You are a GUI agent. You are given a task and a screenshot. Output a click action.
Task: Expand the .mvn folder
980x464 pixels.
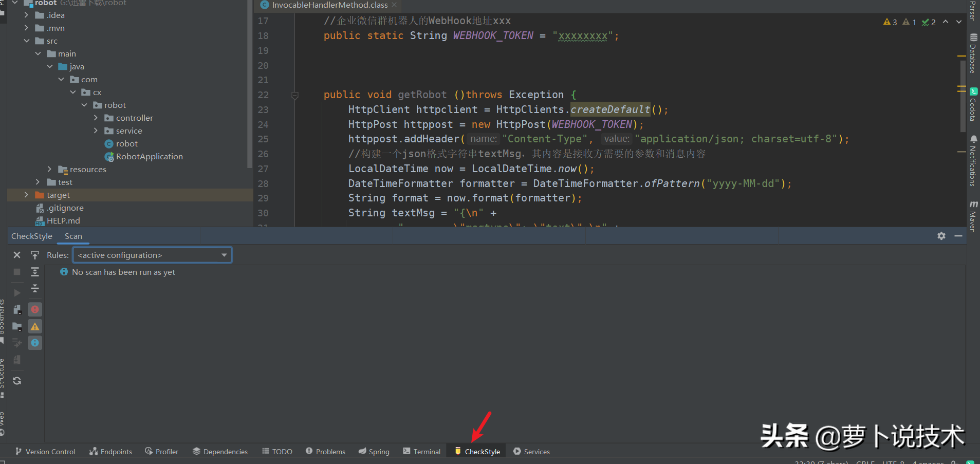click(x=26, y=28)
